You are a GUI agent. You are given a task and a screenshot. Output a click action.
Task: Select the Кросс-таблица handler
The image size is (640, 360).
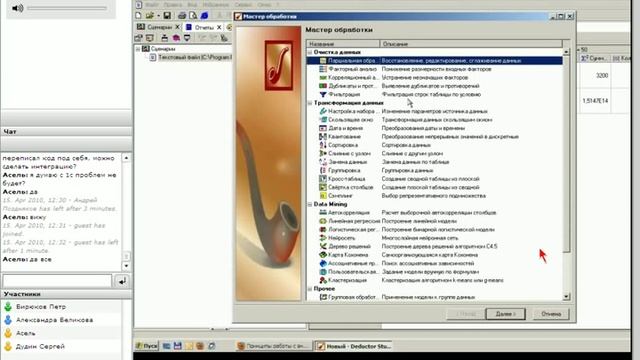coord(434,179)
